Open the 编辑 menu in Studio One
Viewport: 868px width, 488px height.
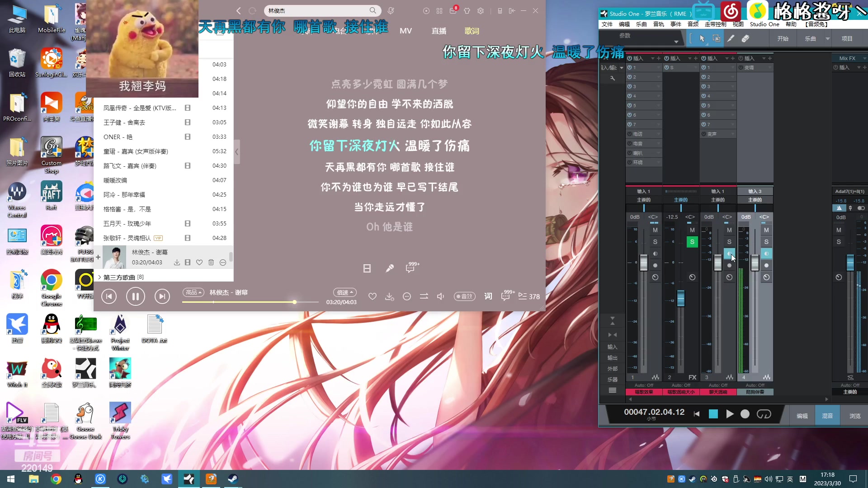[x=624, y=24]
